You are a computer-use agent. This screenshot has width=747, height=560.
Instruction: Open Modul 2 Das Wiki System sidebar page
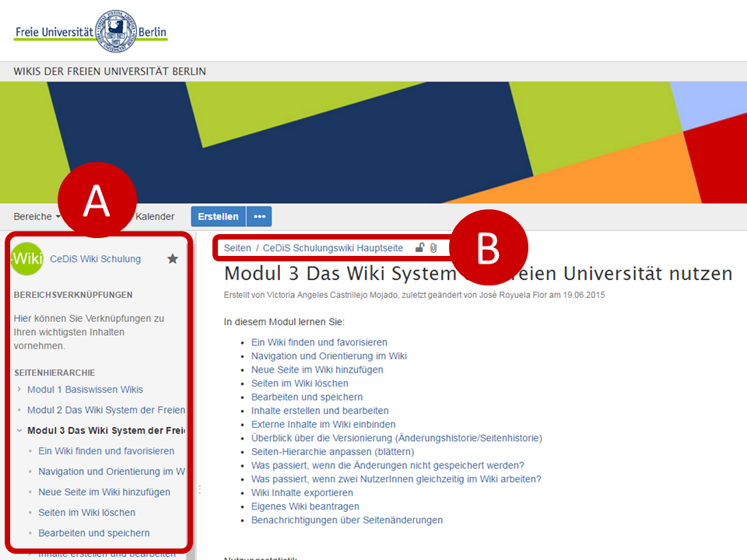107,410
